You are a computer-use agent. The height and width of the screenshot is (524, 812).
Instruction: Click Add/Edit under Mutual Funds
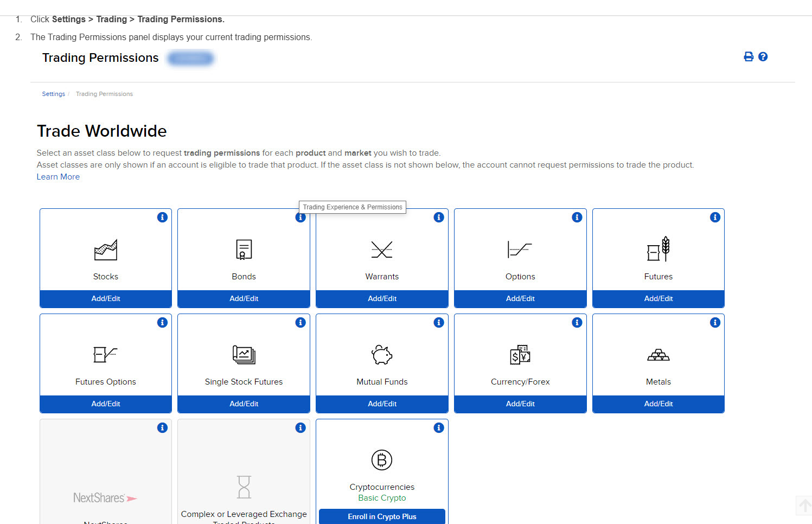point(382,404)
